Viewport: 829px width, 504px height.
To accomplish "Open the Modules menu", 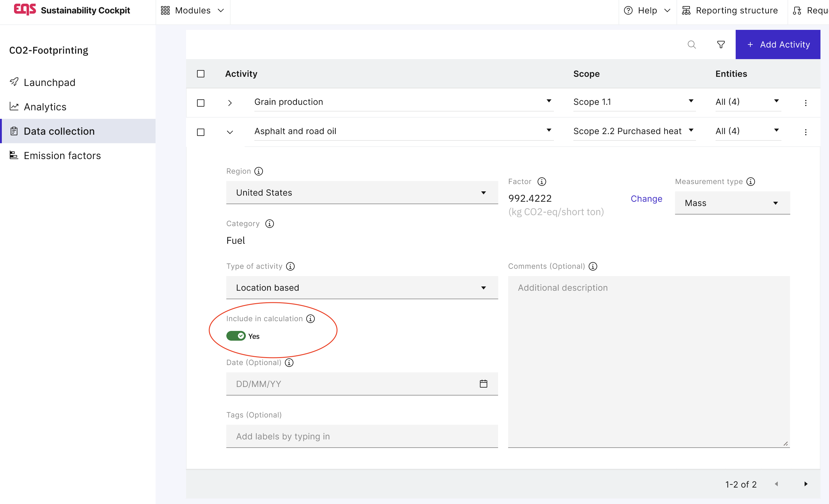I will [192, 10].
